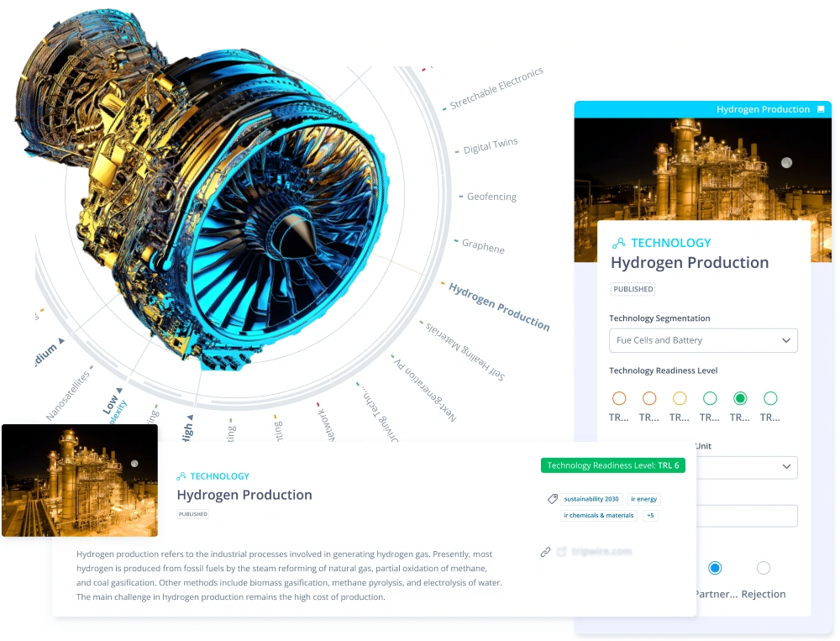The image size is (840, 641).
Task: Click the +5 tag overflow badge
Action: coord(650,516)
